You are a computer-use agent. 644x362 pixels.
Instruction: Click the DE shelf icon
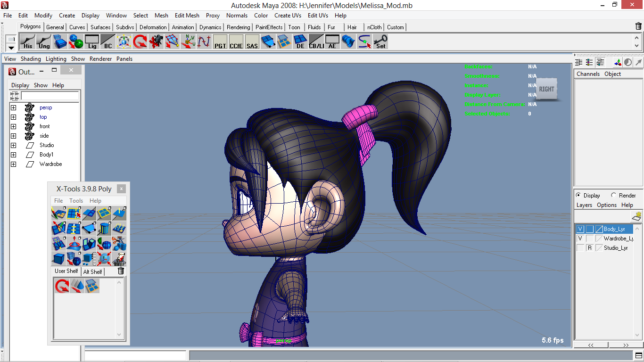[300, 42]
